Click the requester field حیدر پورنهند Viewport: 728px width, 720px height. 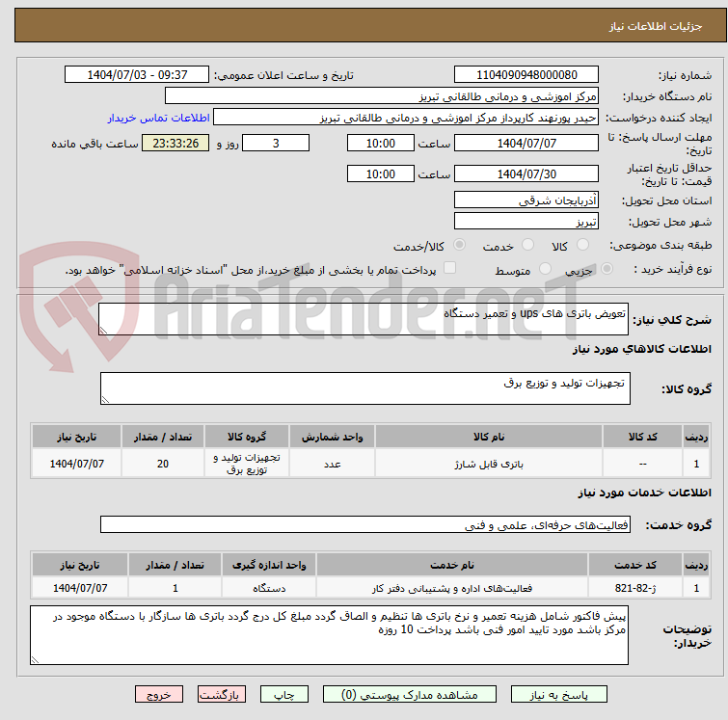click(406, 118)
